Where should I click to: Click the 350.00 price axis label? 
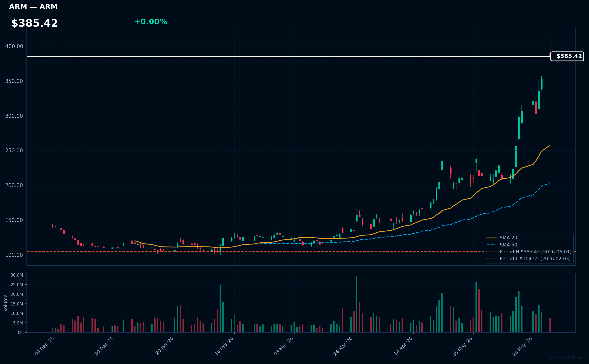[14, 81]
